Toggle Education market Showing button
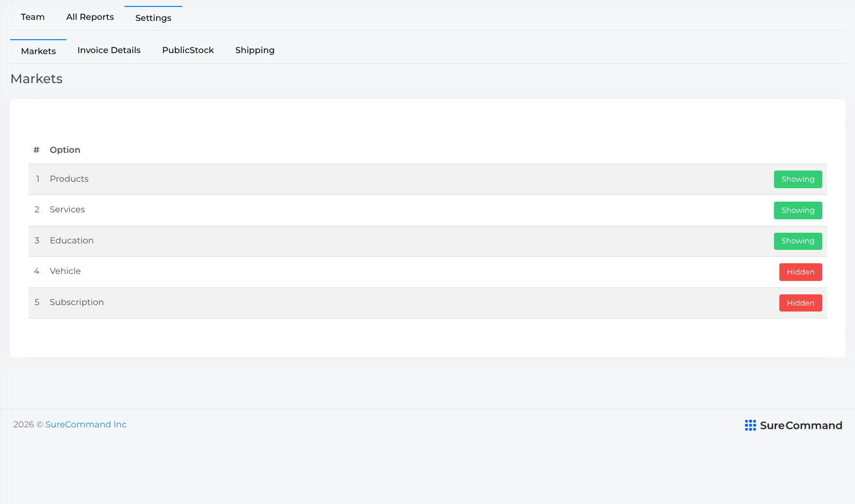 pos(798,241)
